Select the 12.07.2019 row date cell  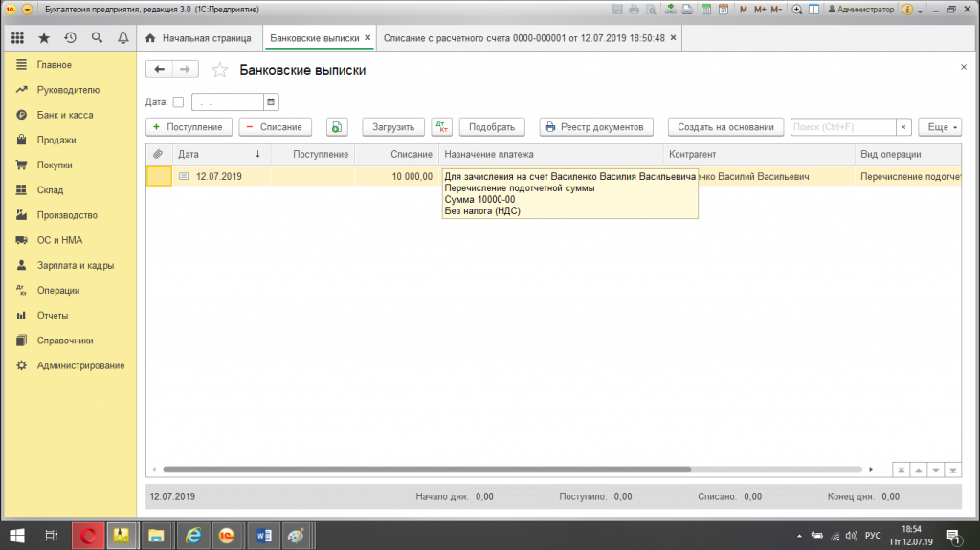click(x=221, y=176)
